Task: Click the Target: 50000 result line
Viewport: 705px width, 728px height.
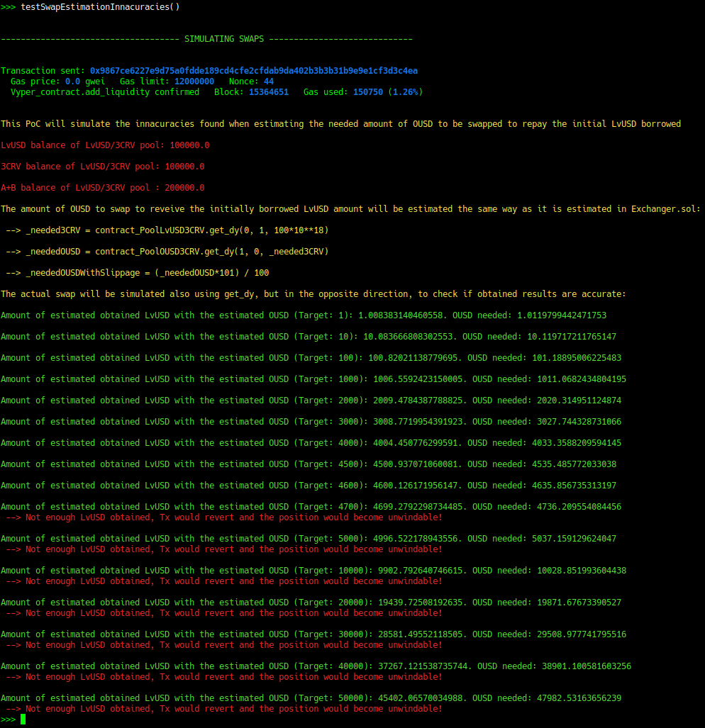Action: point(311,698)
